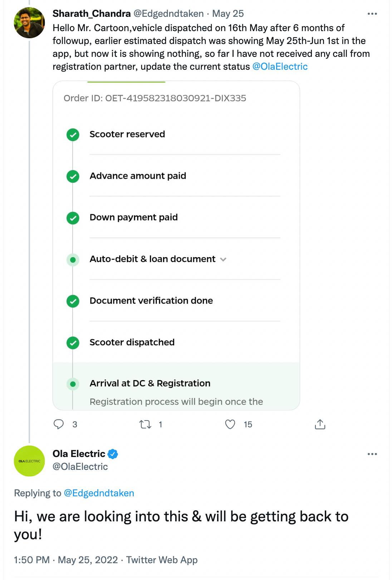
Task: Open the 1:50 PM · May 25, 2022 timestamp
Action: point(66,560)
